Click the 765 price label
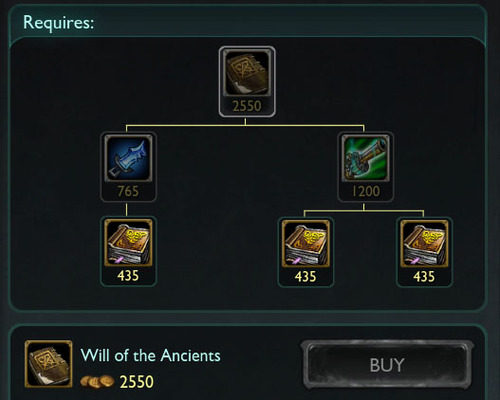This screenshot has width=500, height=400. [x=128, y=191]
